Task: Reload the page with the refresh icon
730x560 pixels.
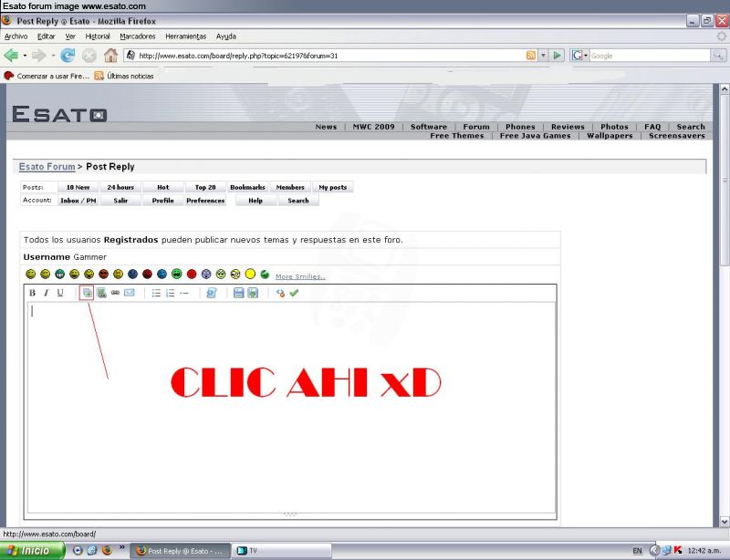Action: 68,56
